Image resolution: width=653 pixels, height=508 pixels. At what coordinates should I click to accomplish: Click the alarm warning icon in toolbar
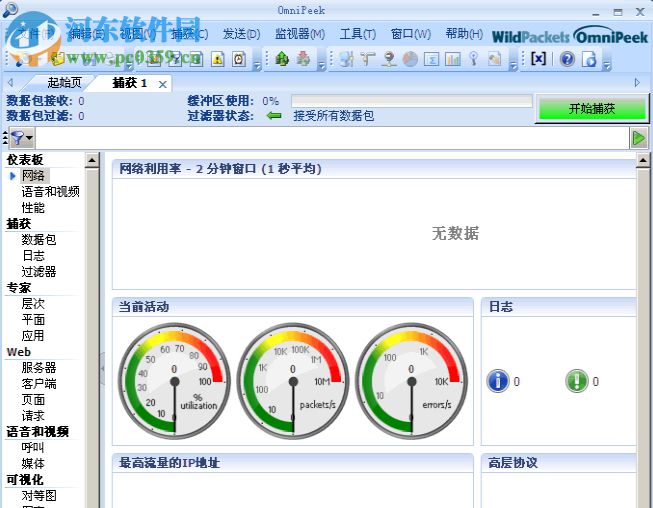click(218, 59)
